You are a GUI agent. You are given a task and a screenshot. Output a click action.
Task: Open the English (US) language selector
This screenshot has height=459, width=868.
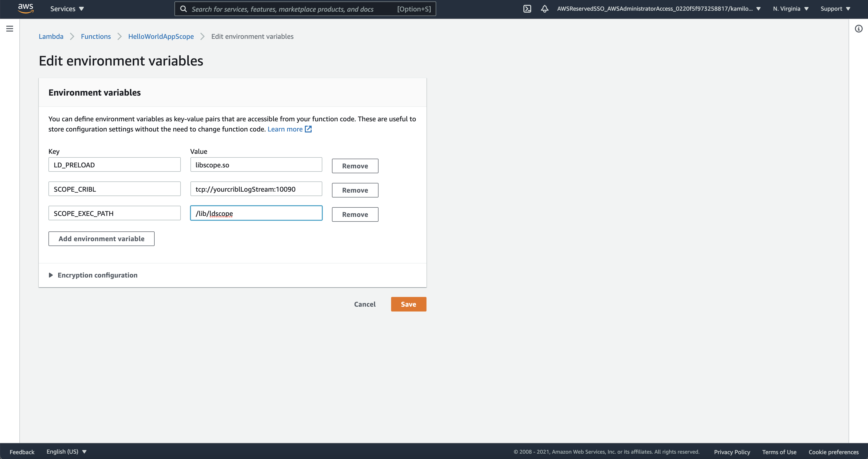coord(66,451)
